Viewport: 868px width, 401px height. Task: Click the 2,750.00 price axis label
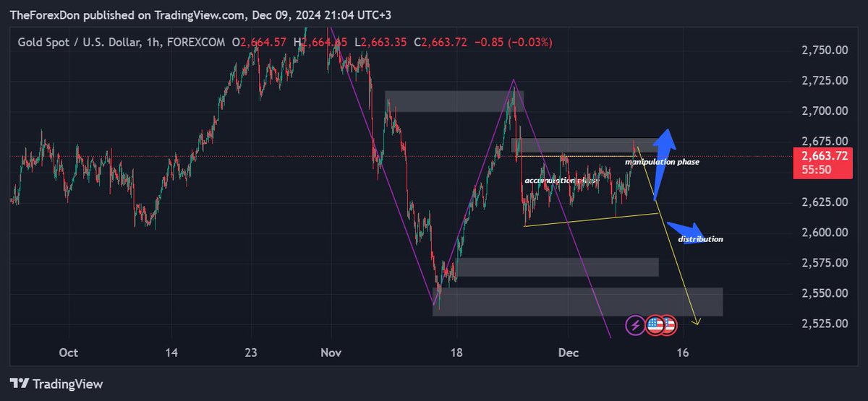click(x=825, y=50)
